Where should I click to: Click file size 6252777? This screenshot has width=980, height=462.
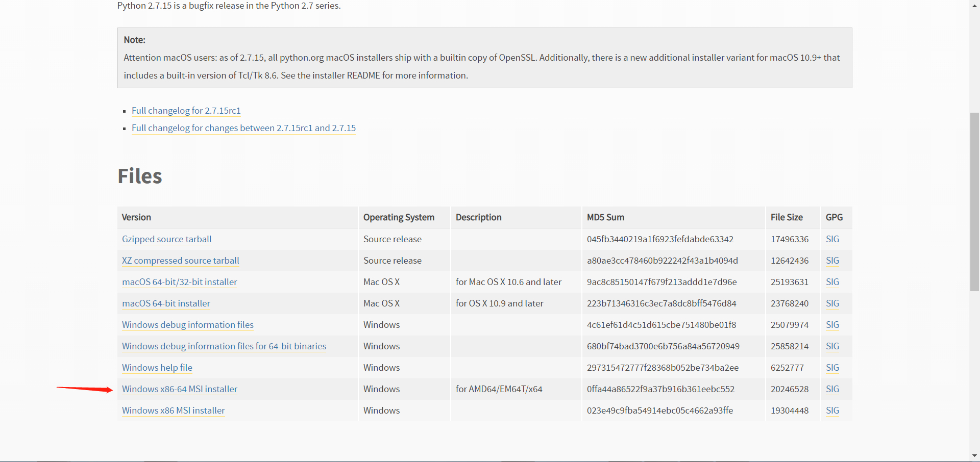787,368
